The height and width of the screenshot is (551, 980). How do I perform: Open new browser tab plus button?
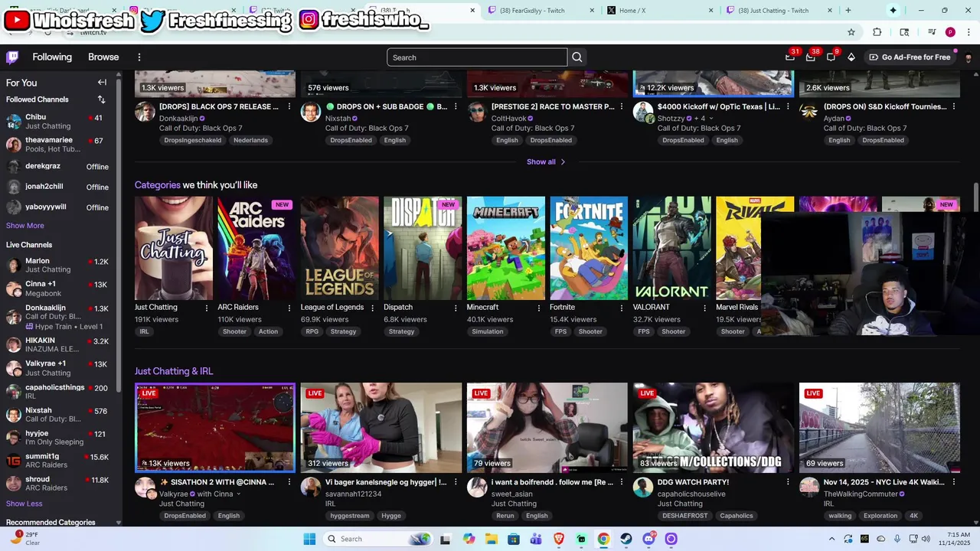[848, 10]
